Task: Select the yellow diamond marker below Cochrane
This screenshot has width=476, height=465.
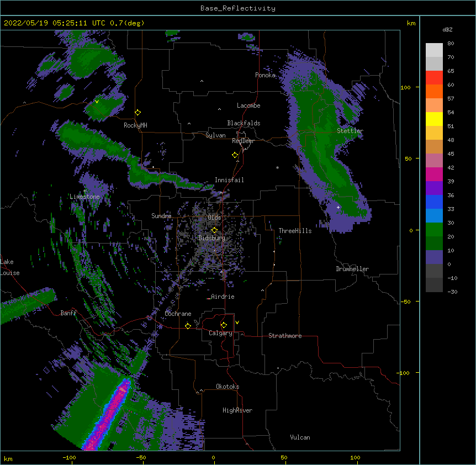Action: point(188,326)
